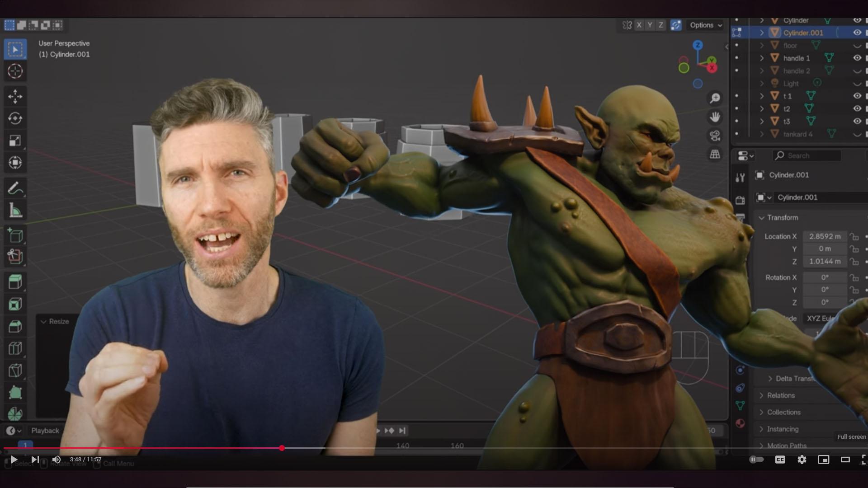The height and width of the screenshot is (488, 868).
Task: Toggle the Y axis mirror button
Action: coord(650,25)
